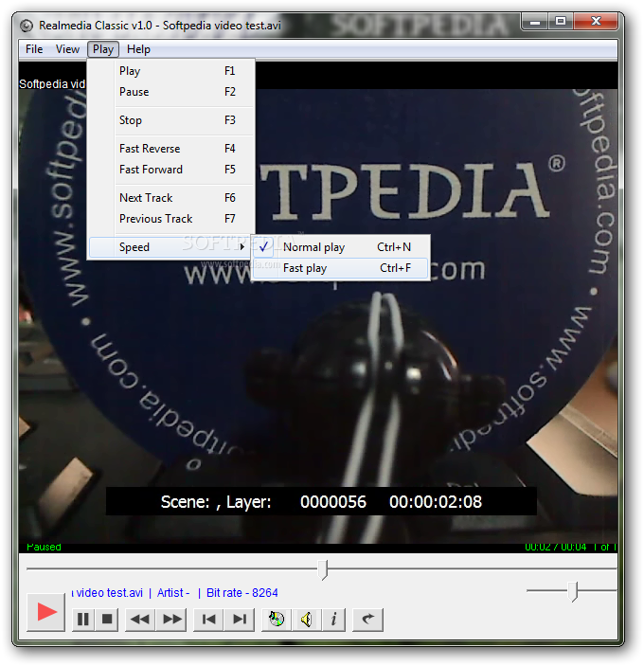Viewport: 644px width, 666px height.
Task: Minimize the Realmedia Classic window
Action: tap(535, 22)
